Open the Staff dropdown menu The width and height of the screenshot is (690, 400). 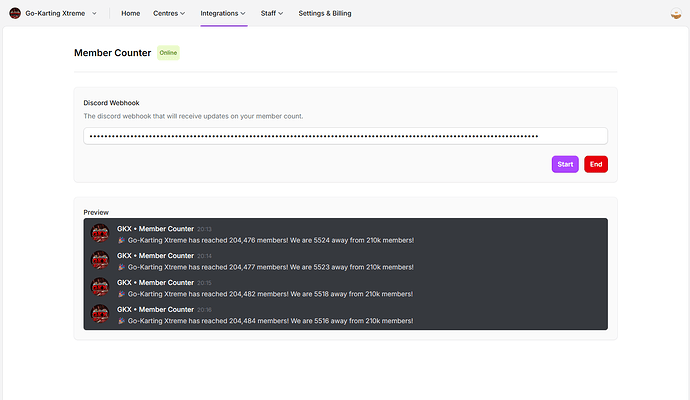click(272, 13)
